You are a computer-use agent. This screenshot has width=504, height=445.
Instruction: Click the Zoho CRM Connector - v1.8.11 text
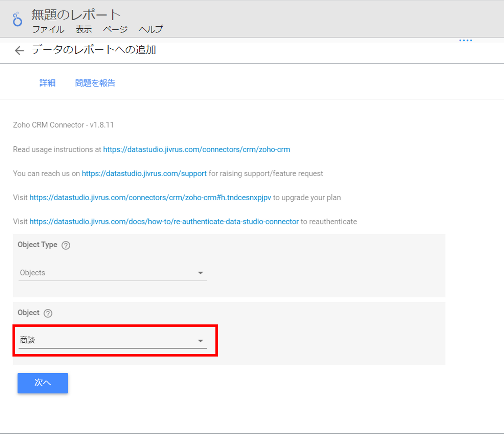pyautogui.click(x=63, y=125)
